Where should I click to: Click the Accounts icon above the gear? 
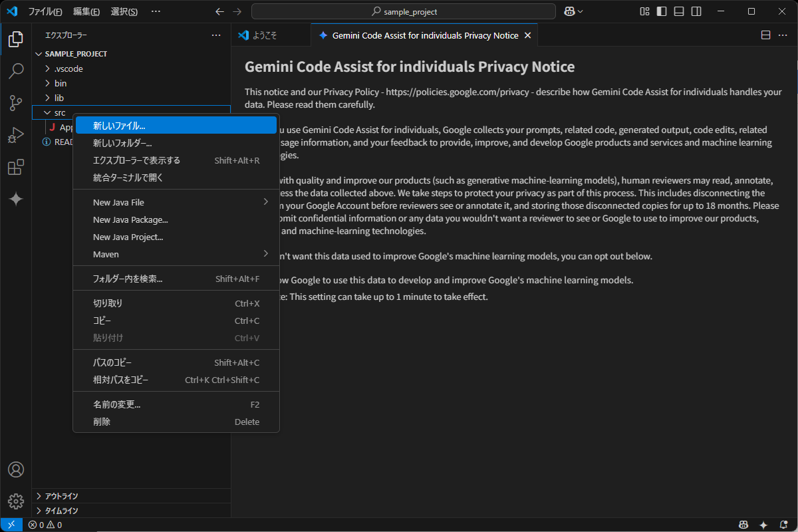[16, 469]
